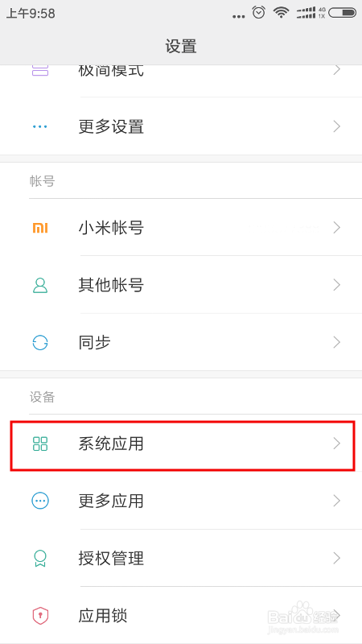Open the 更多设置 menu entry

[181, 126]
